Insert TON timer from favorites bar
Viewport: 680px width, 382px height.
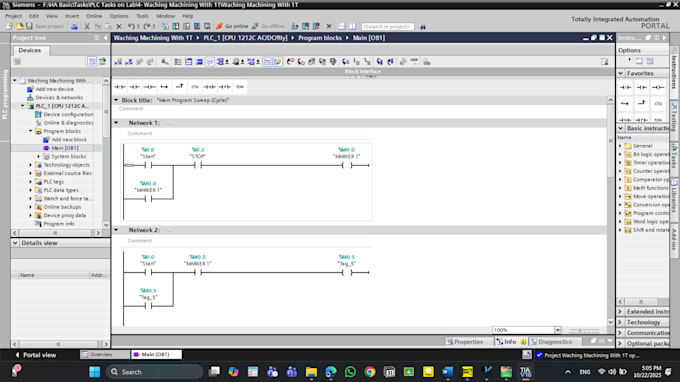(240, 87)
